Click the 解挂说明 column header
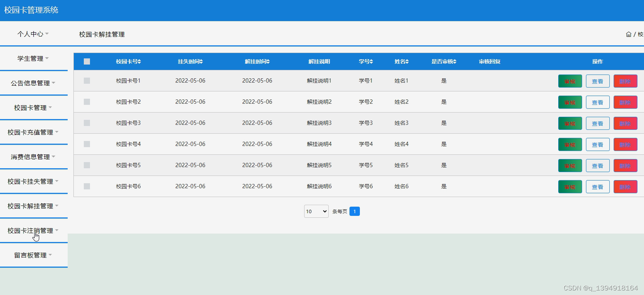Viewport: 644px width, 295px height. [319, 61]
